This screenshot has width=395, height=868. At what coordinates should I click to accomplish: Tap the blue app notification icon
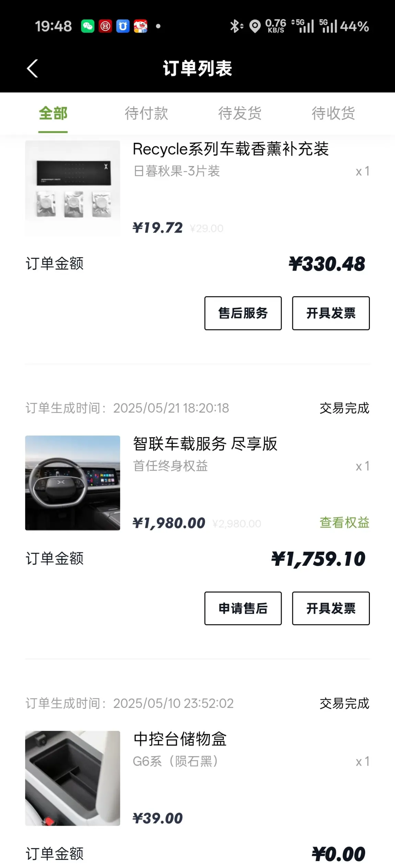click(123, 26)
